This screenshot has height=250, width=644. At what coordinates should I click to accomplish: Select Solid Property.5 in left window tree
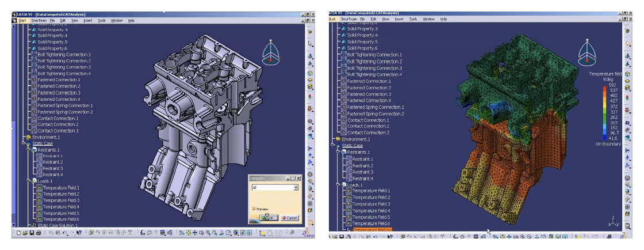pyautogui.click(x=52, y=42)
